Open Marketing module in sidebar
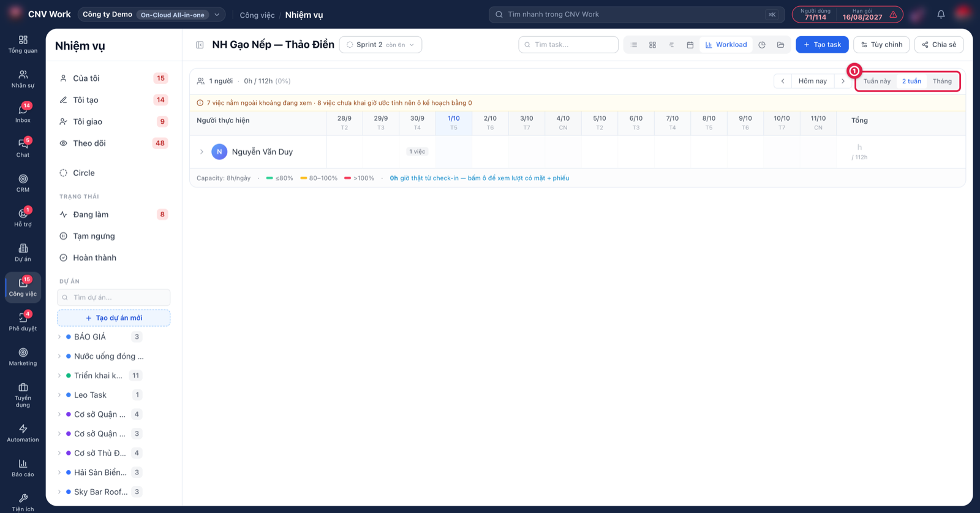Screen dimensions: 980x513 pyautogui.click(x=23, y=357)
